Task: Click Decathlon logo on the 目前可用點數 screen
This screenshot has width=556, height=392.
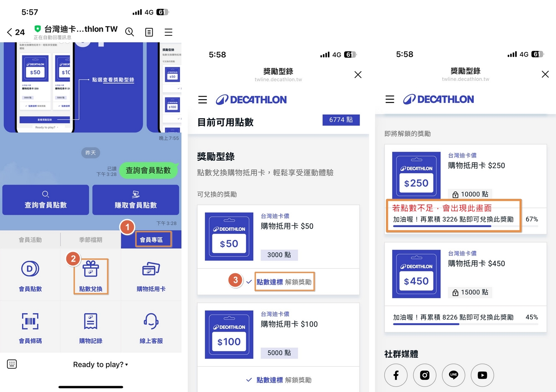Action: [x=251, y=100]
